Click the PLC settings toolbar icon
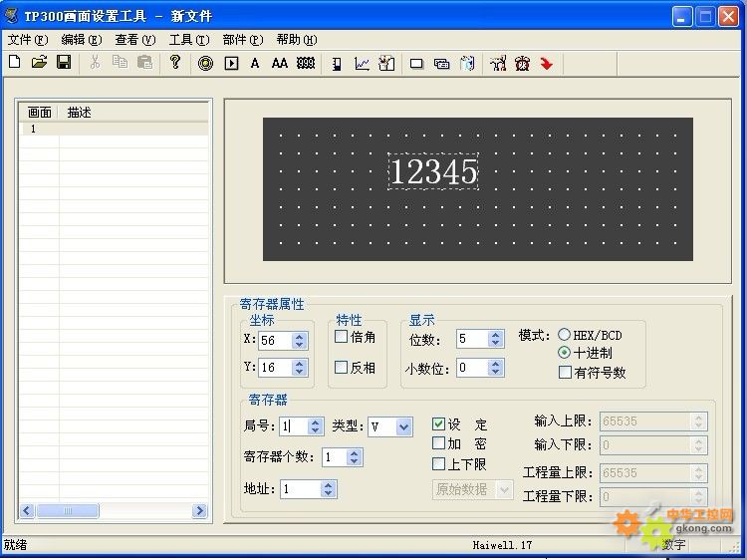This screenshot has height=560, width=747. point(498,63)
